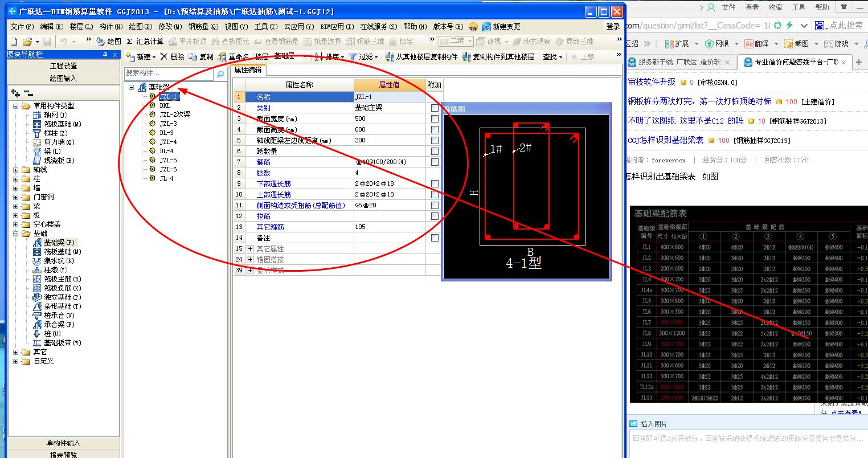
Task: Click the open folder toolbar icon
Action: coord(27,42)
